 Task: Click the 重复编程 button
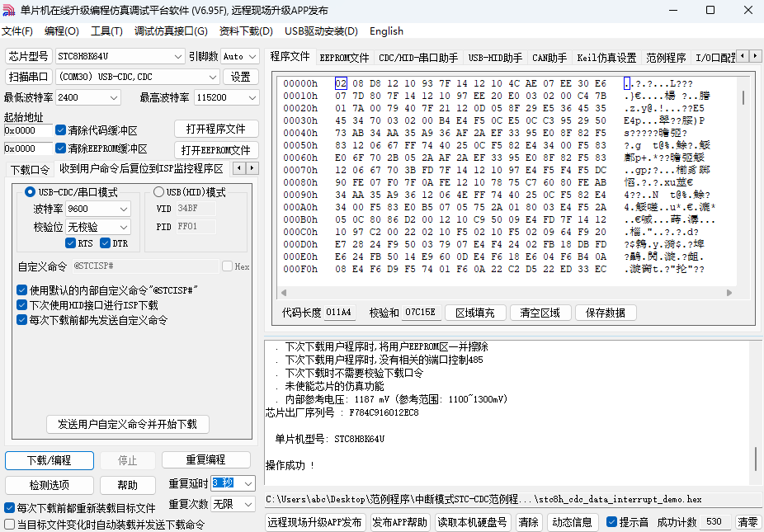click(205, 459)
